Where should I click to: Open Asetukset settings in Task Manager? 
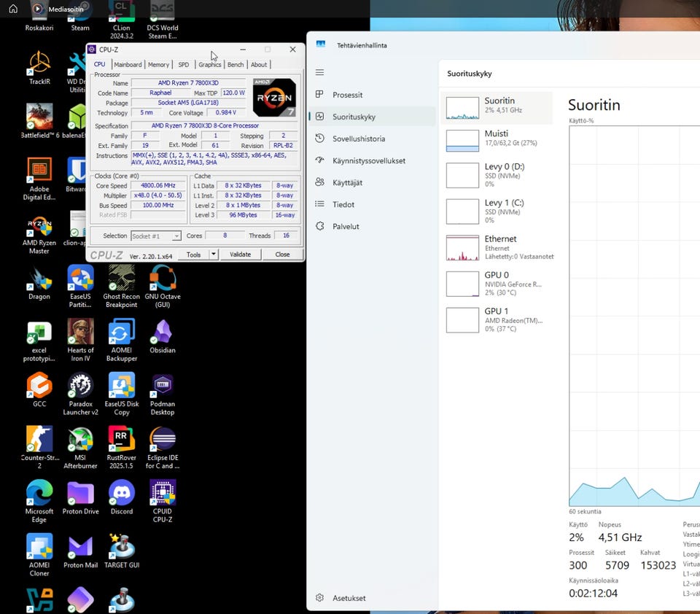[373, 597]
